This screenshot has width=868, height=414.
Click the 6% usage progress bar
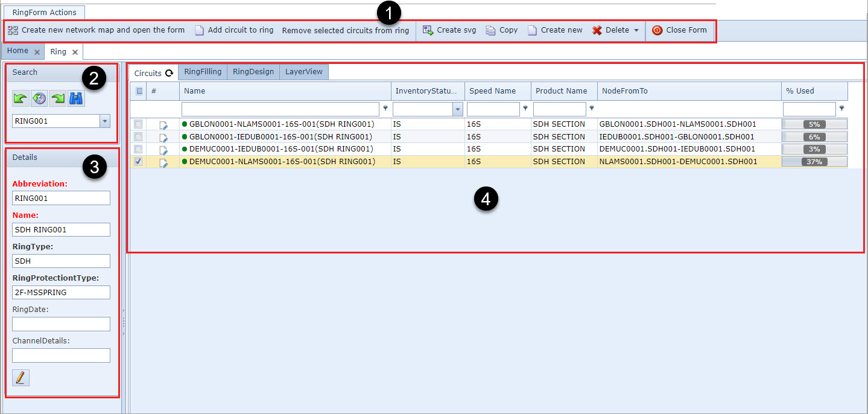point(814,137)
